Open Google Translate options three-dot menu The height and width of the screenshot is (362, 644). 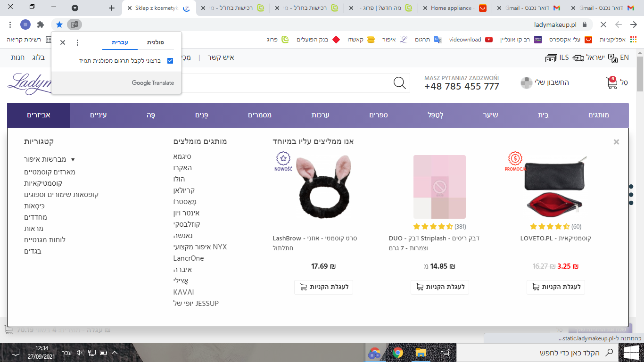pyautogui.click(x=78, y=42)
